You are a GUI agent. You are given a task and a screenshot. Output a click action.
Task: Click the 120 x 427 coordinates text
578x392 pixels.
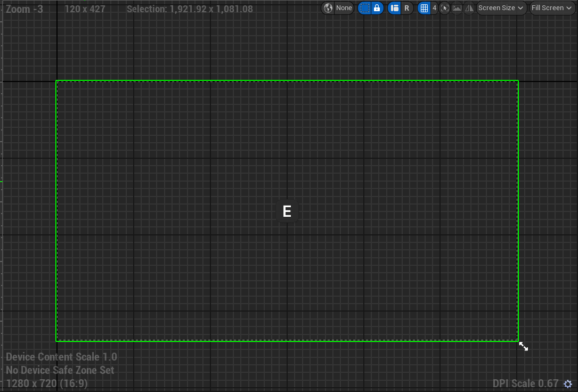(85, 9)
